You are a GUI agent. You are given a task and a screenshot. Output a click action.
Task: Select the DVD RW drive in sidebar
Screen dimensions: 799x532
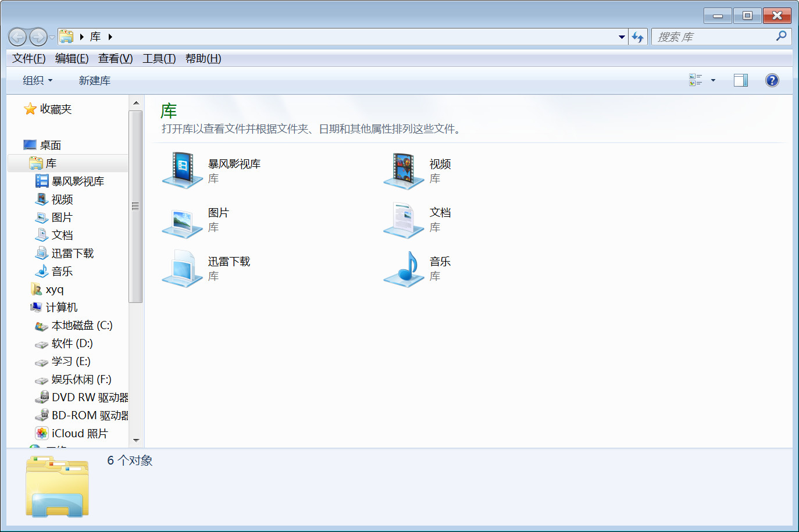[x=81, y=398]
